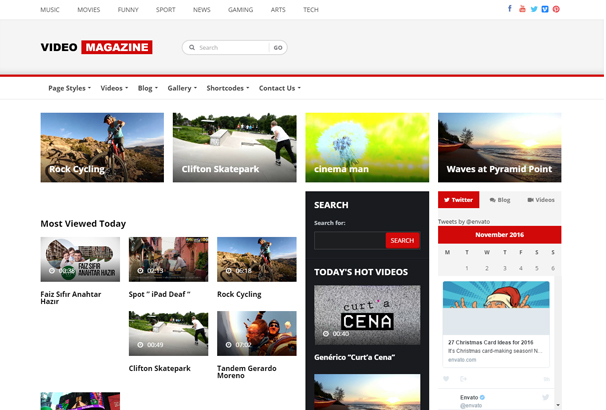606x410 pixels.
Task: Click the tweet feed scroll down arrow
Action: (x=558, y=405)
